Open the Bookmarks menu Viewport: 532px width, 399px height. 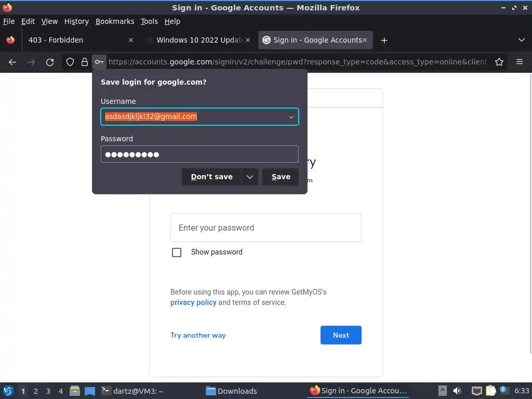[x=115, y=21]
